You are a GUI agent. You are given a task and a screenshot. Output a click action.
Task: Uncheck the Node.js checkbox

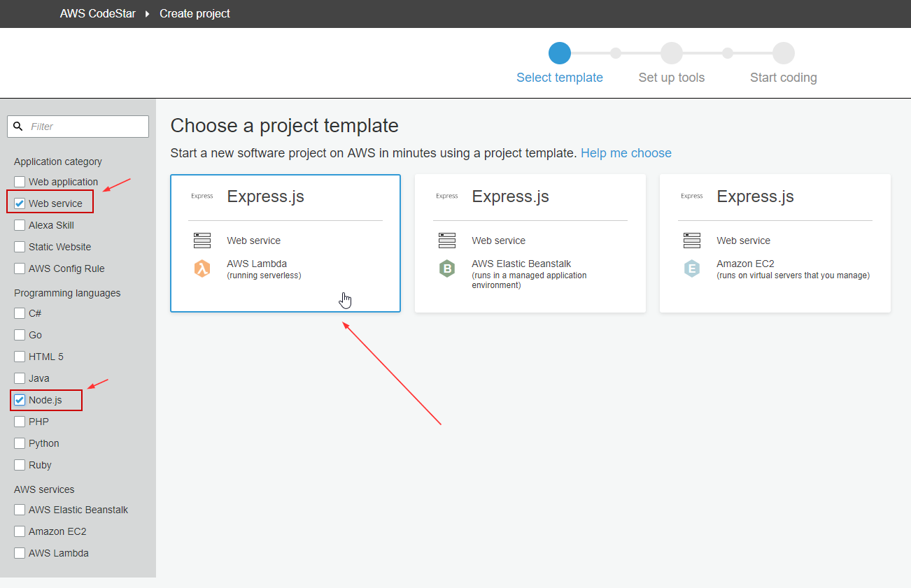pyautogui.click(x=20, y=400)
